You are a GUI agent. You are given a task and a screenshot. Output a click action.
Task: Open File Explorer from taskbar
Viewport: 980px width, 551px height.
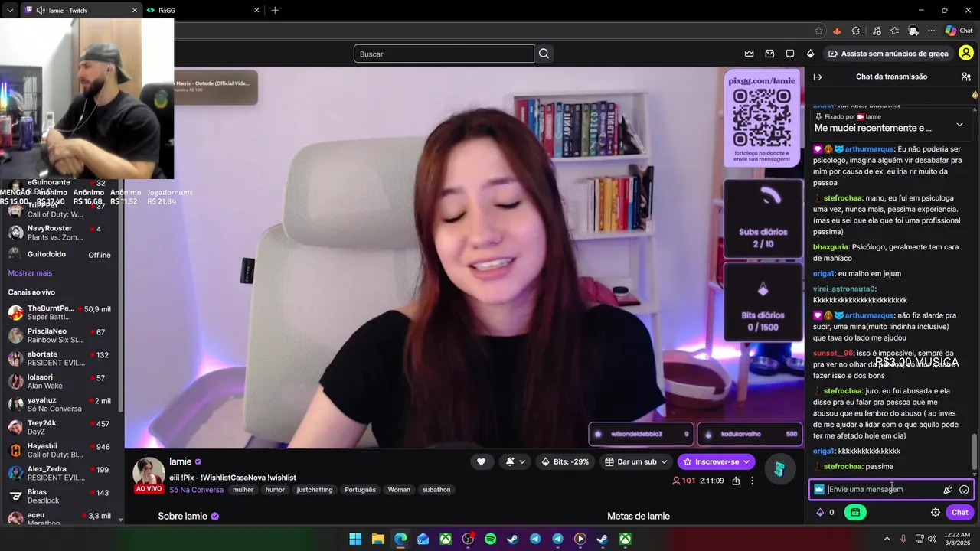point(378,540)
